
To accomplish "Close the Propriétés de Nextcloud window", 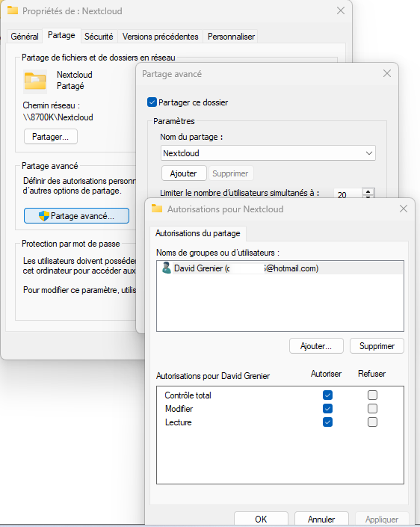I will (341, 10).
